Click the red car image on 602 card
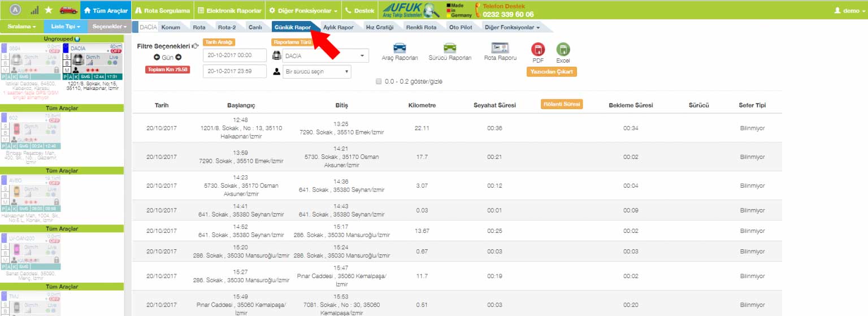868x316 pixels. (17, 128)
